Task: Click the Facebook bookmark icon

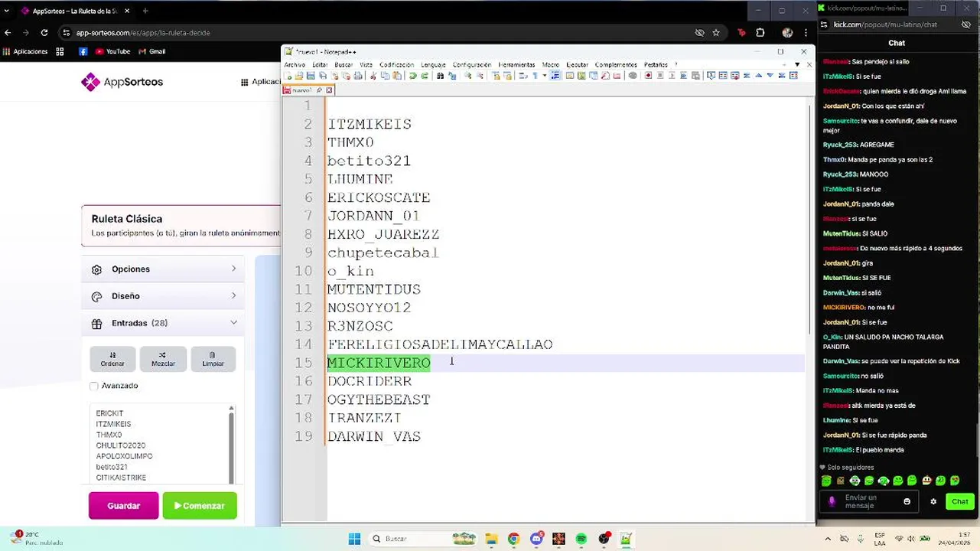Action: pos(83,51)
